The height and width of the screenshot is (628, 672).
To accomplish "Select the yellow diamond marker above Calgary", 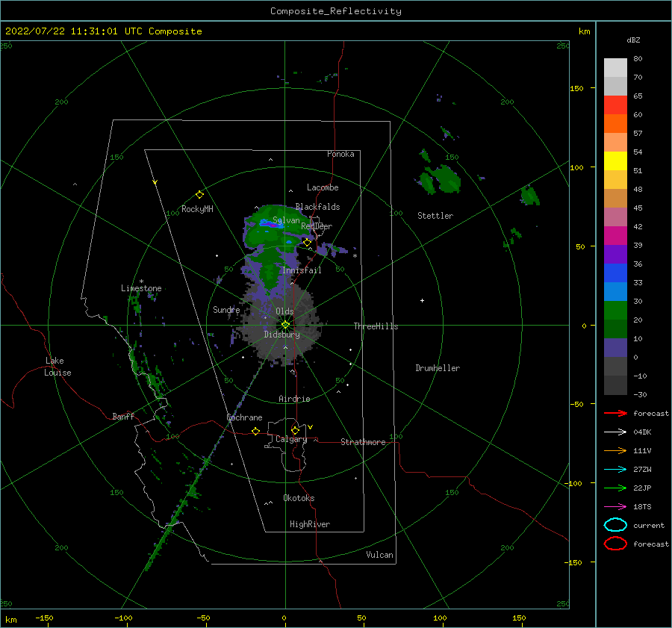I will [x=295, y=430].
